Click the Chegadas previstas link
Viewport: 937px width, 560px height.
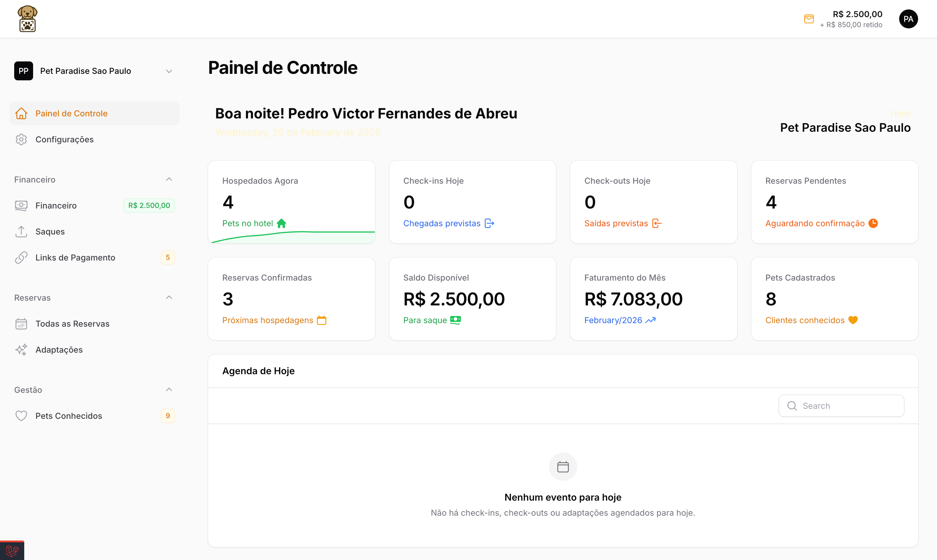(442, 223)
